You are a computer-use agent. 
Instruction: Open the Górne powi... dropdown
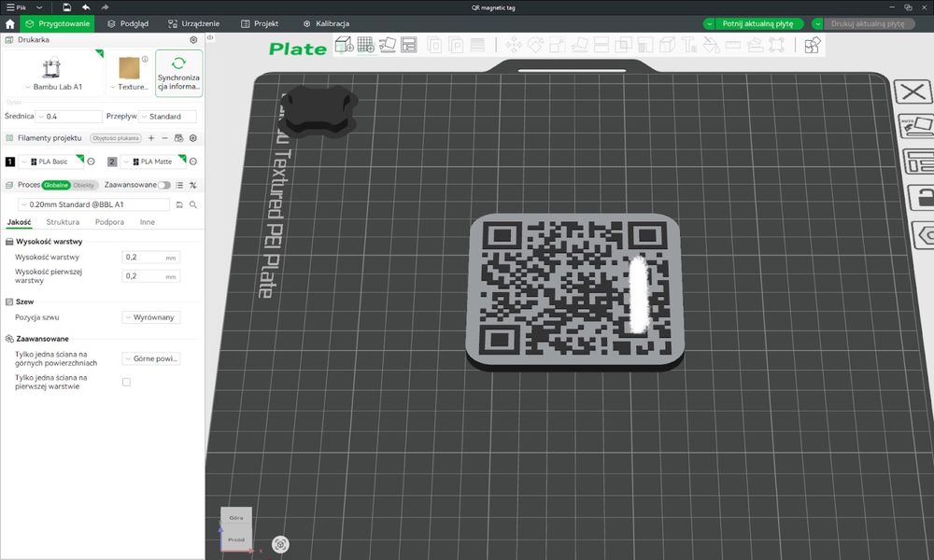(150, 358)
